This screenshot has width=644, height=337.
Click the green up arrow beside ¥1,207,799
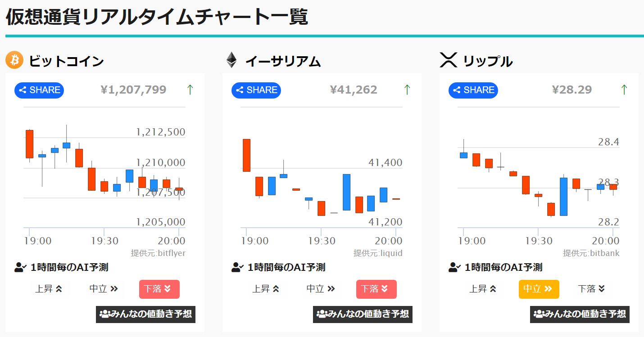[x=190, y=90]
